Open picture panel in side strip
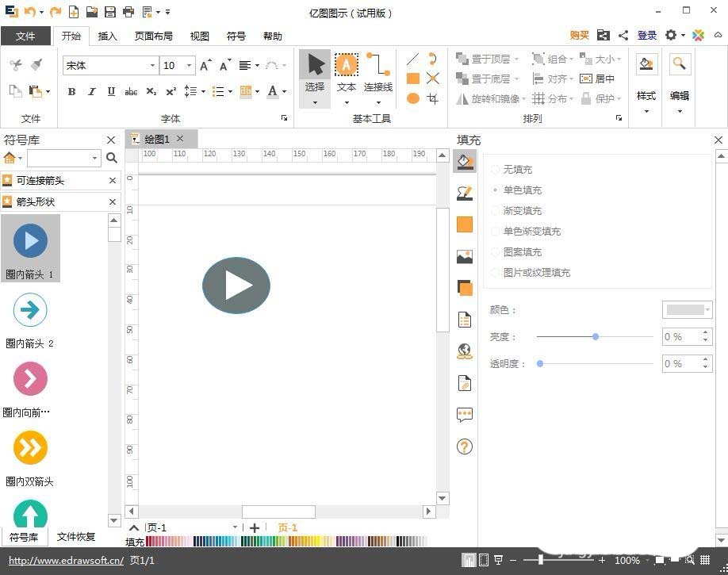Screen dimensions: 728x575 click(x=464, y=256)
